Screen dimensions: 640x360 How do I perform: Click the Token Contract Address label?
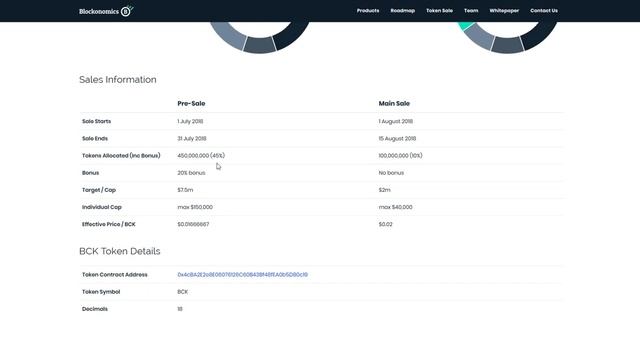[x=115, y=275]
